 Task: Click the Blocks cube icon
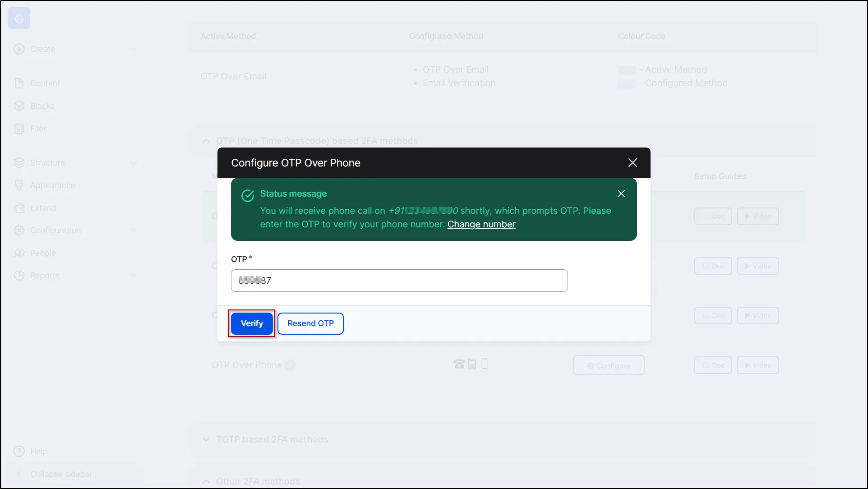coord(19,106)
